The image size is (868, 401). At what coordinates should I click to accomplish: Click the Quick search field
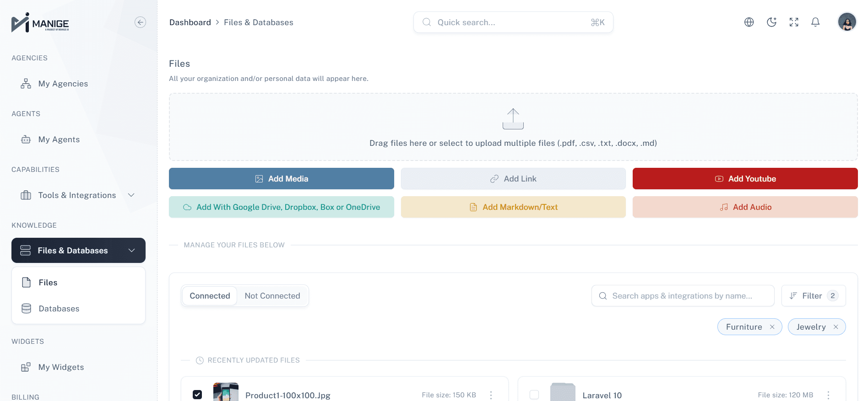click(x=513, y=22)
